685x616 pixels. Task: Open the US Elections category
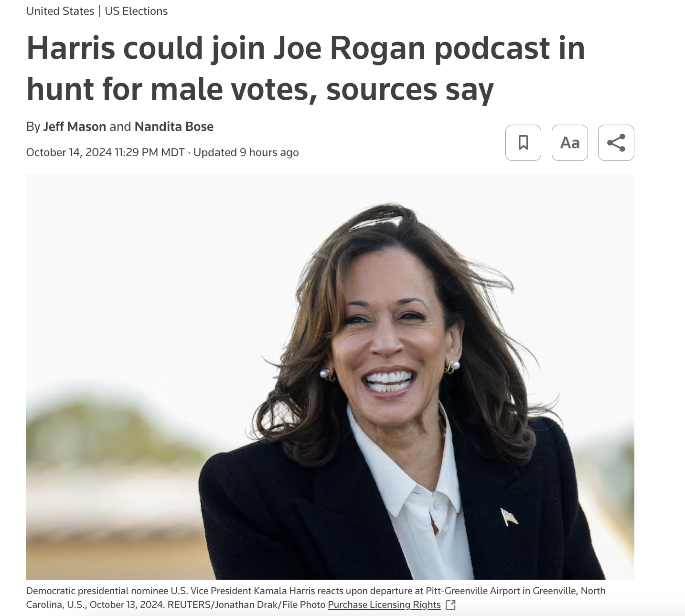click(x=136, y=11)
